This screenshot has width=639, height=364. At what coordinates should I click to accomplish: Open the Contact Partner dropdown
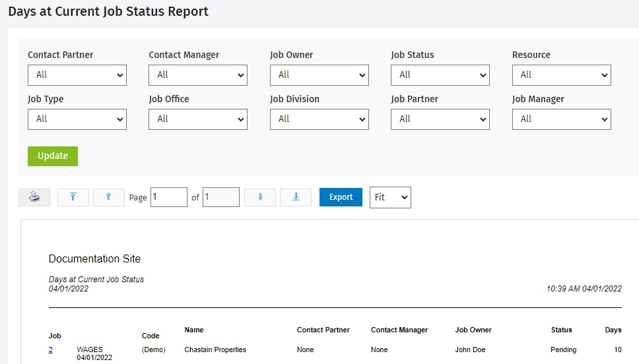point(77,75)
